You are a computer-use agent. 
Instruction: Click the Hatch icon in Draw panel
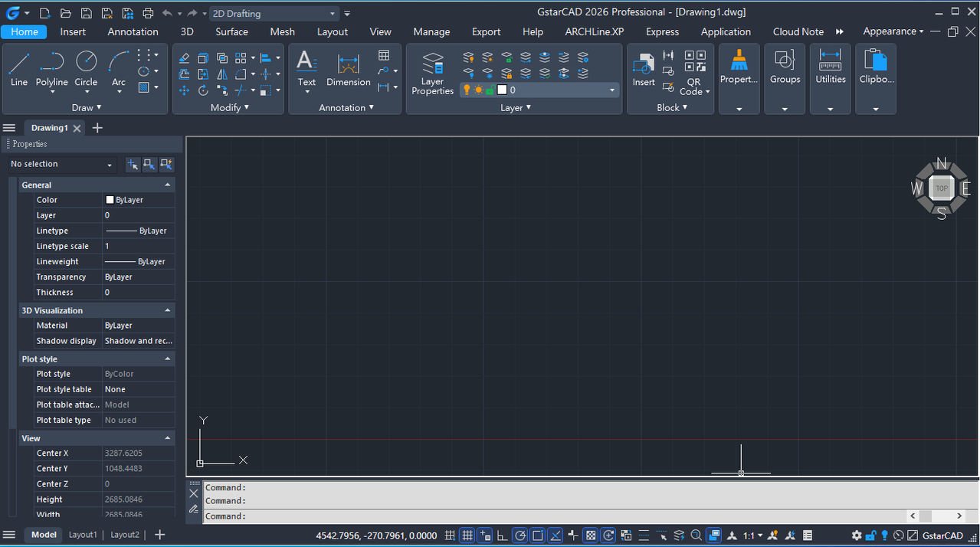(x=143, y=87)
